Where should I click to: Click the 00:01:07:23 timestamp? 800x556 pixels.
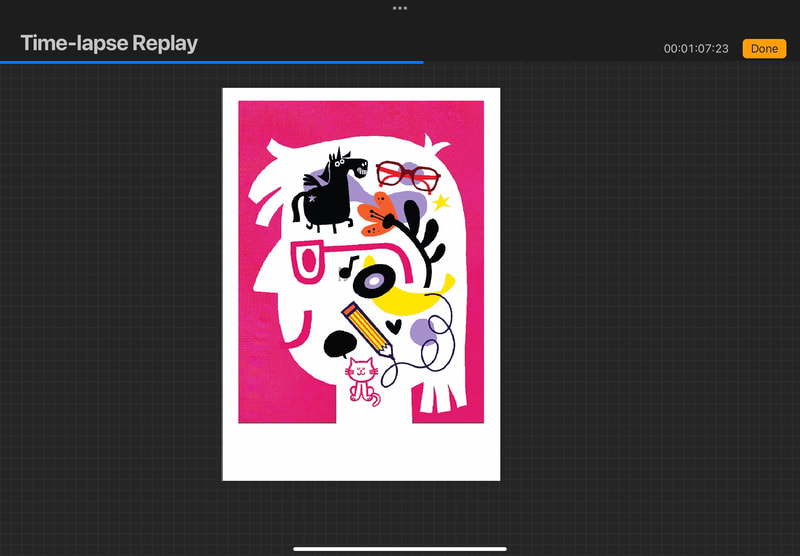point(696,49)
